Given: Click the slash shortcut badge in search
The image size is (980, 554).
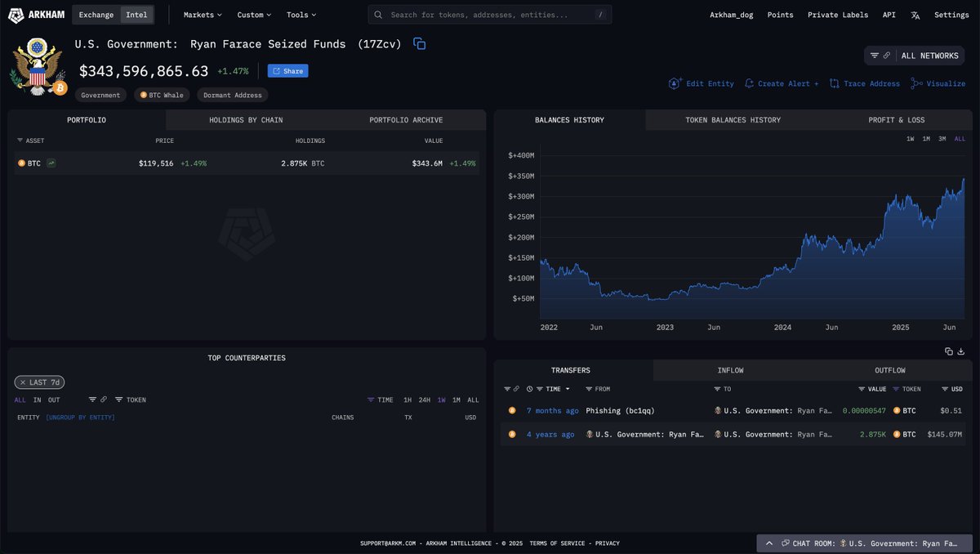Looking at the screenshot, I should click(600, 15).
